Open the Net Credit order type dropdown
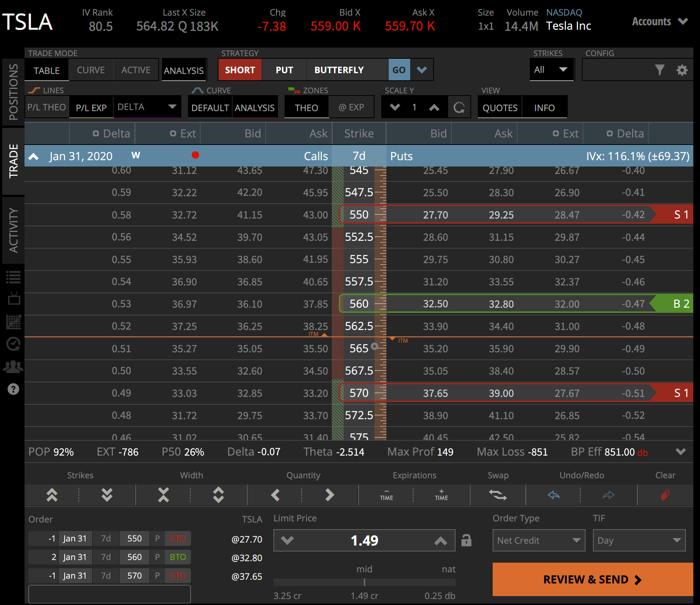 pos(539,540)
